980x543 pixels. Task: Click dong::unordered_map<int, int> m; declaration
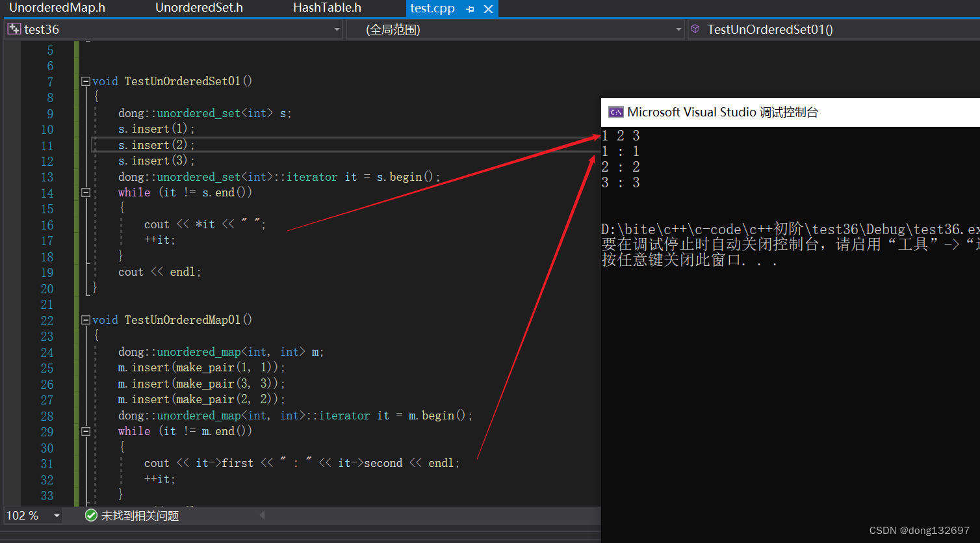coord(221,352)
